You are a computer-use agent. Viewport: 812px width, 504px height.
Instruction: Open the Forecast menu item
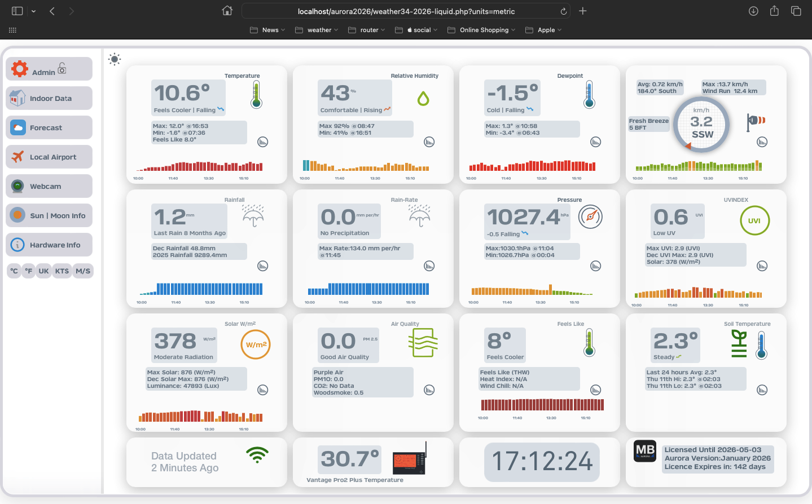(49, 128)
